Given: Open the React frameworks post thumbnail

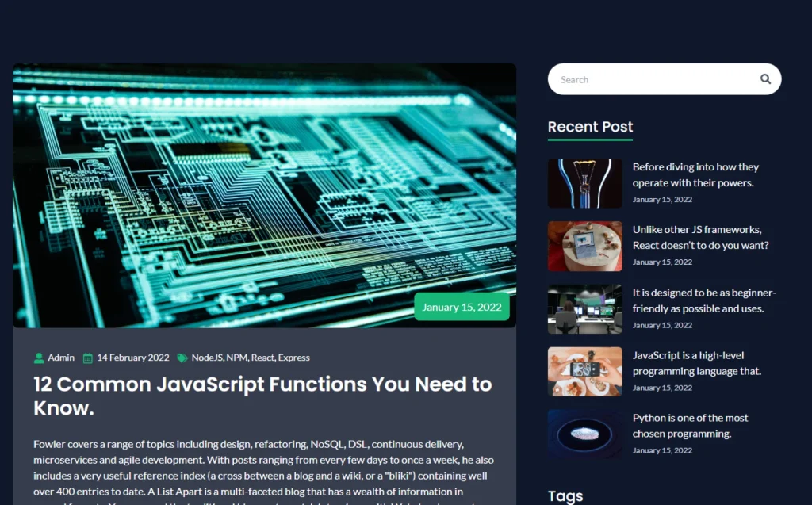Looking at the screenshot, I should [x=584, y=246].
